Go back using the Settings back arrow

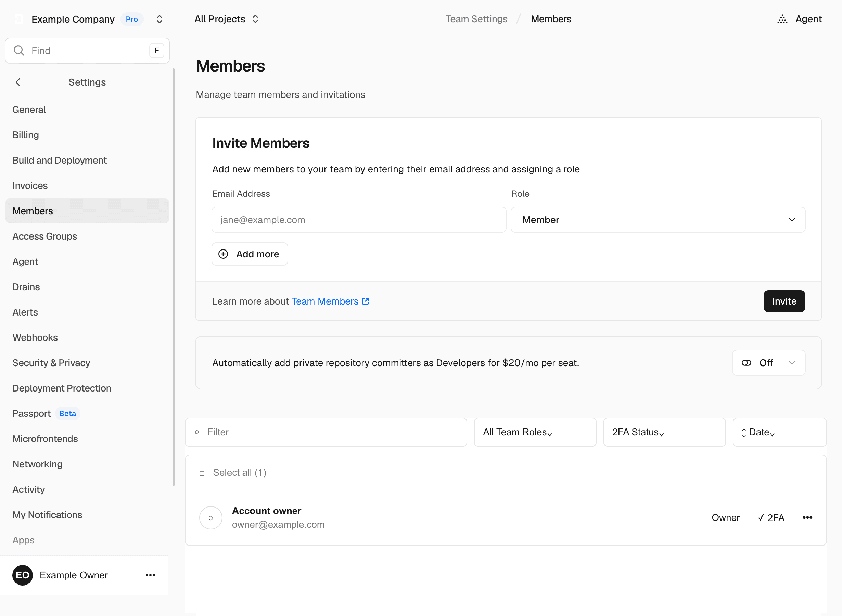[18, 82]
